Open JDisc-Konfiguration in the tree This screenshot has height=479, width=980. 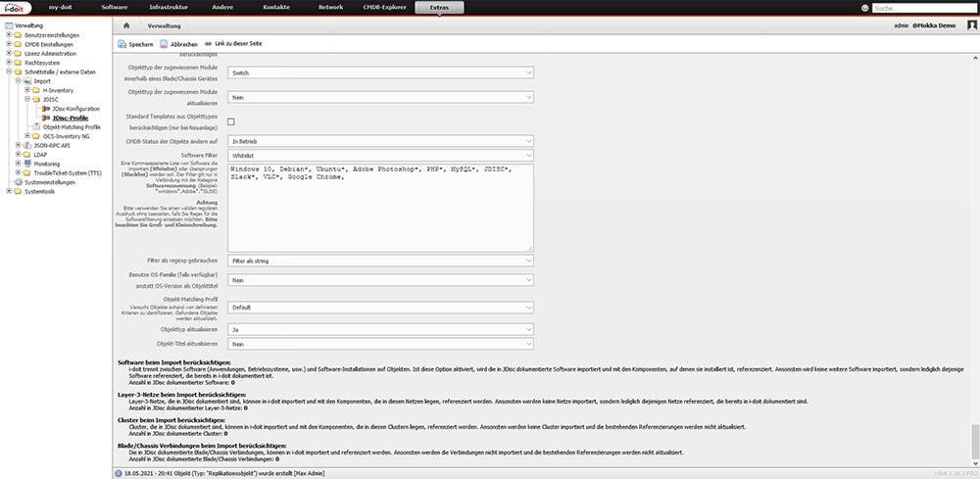(x=76, y=110)
